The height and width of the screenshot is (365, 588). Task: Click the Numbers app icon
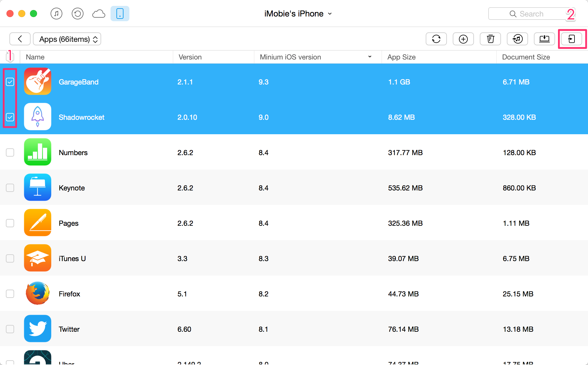pos(38,152)
